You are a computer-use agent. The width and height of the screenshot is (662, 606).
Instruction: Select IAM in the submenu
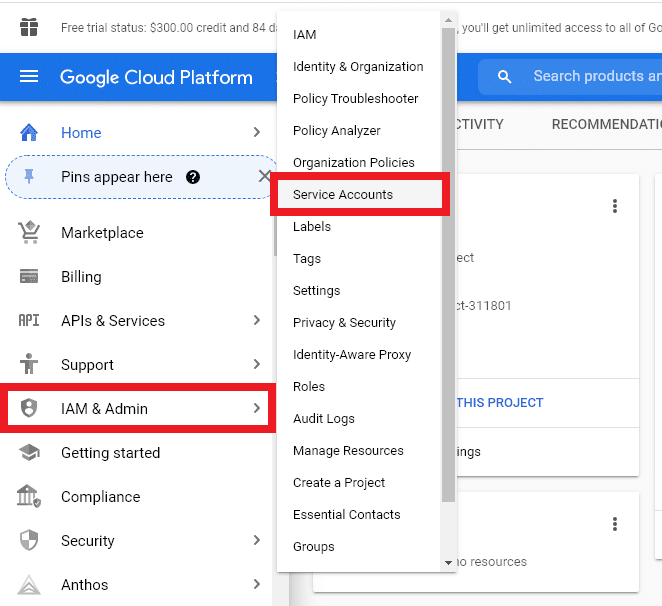pos(359,34)
